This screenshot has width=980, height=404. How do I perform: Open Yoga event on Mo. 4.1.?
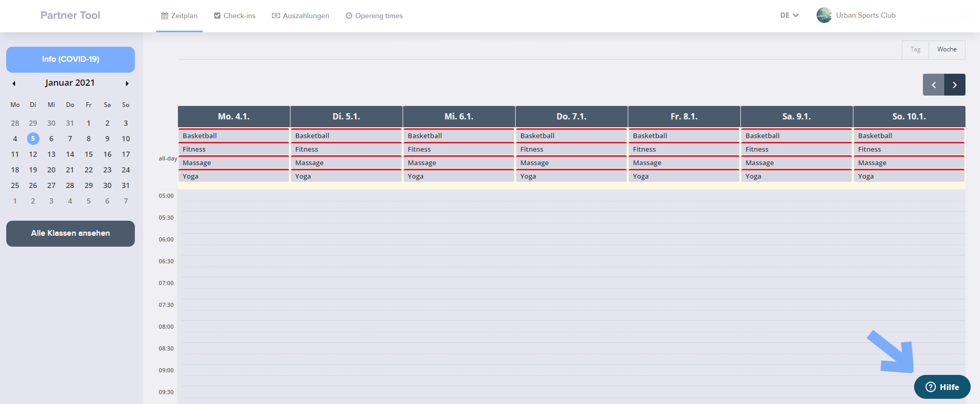click(233, 176)
